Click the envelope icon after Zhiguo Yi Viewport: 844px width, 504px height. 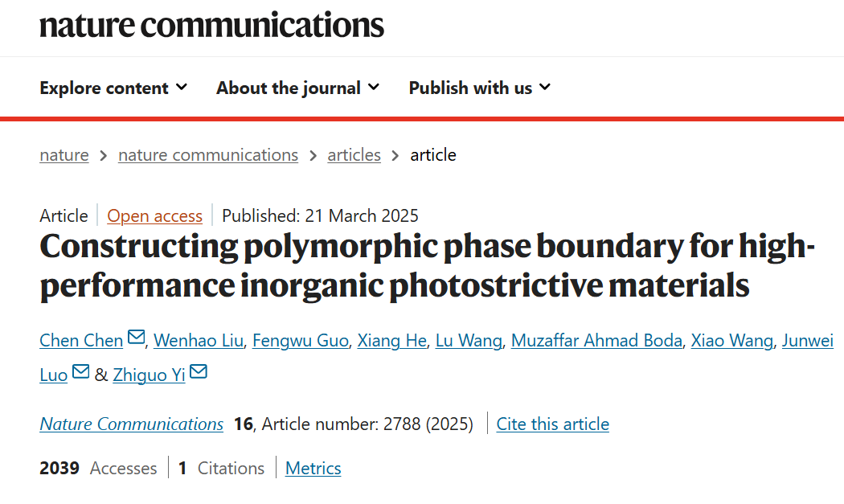199,371
